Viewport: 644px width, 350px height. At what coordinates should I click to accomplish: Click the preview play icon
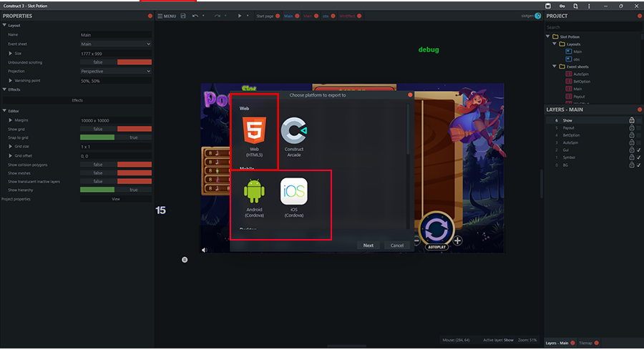click(240, 16)
